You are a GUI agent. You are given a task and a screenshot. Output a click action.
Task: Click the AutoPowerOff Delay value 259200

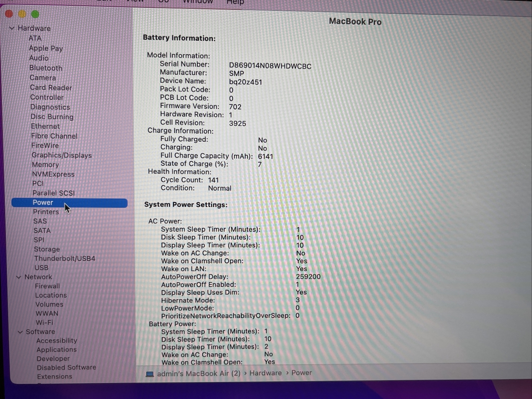[x=308, y=277]
